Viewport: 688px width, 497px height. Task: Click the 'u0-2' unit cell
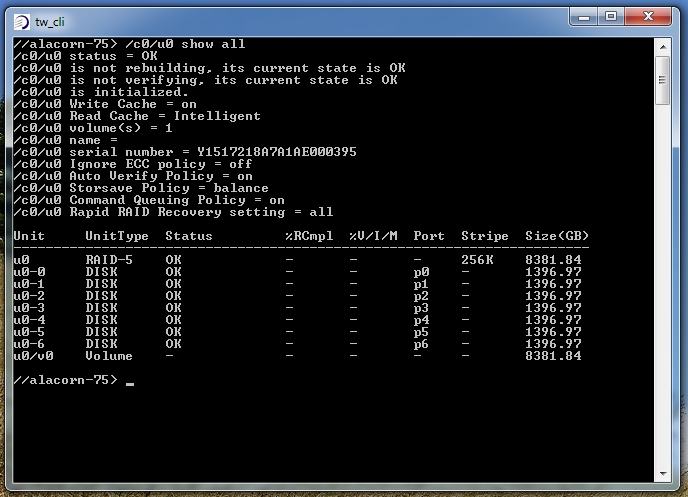29,296
